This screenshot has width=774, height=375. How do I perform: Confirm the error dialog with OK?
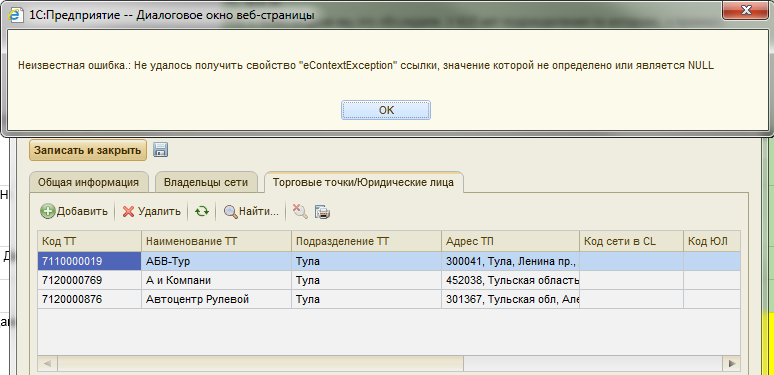point(386,110)
